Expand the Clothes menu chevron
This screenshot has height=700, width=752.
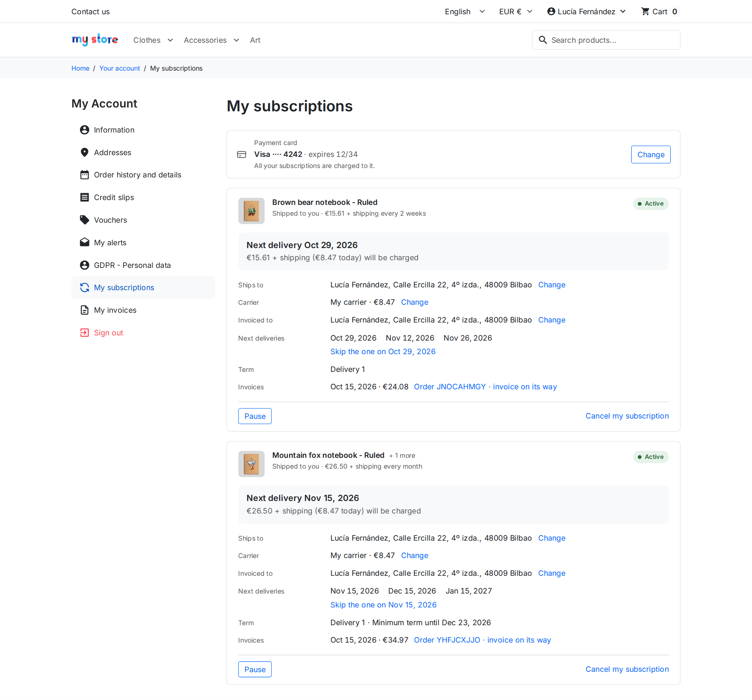[x=170, y=40]
